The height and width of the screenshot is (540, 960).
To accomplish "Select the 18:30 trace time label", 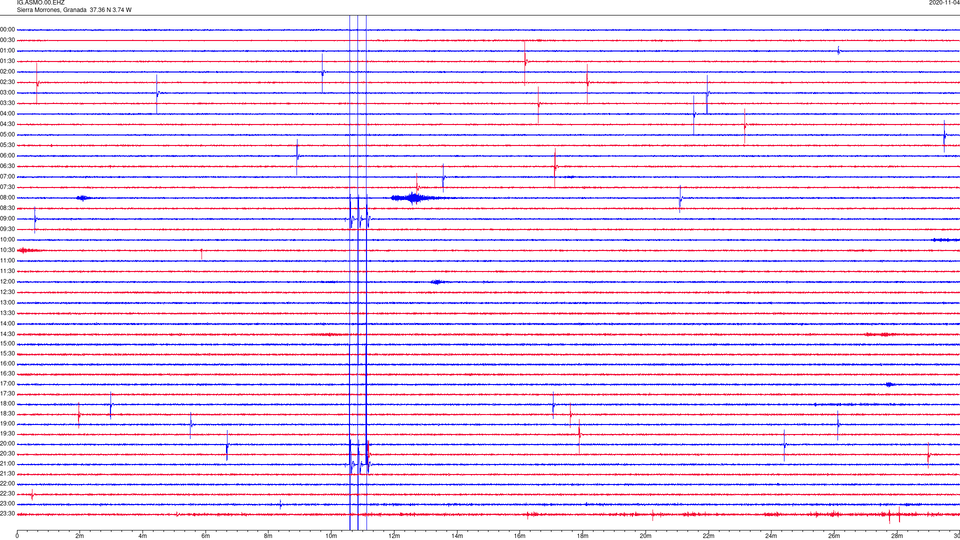I will tap(7, 414).
